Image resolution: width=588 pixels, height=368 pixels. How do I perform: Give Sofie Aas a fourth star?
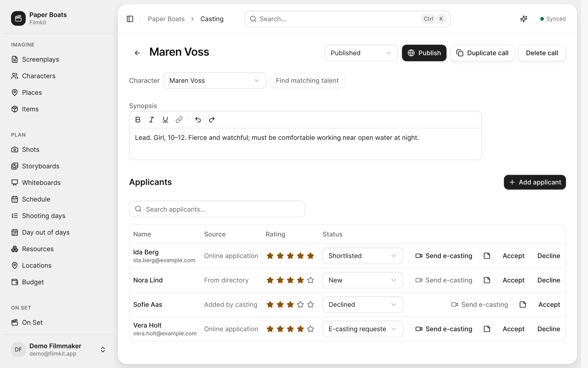click(300, 305)
